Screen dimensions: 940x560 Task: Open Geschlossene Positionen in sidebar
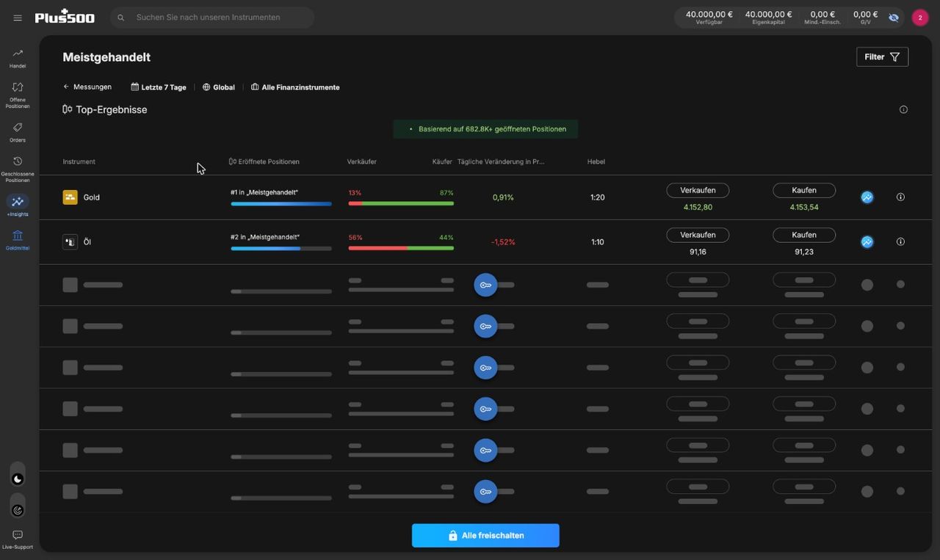18,170
